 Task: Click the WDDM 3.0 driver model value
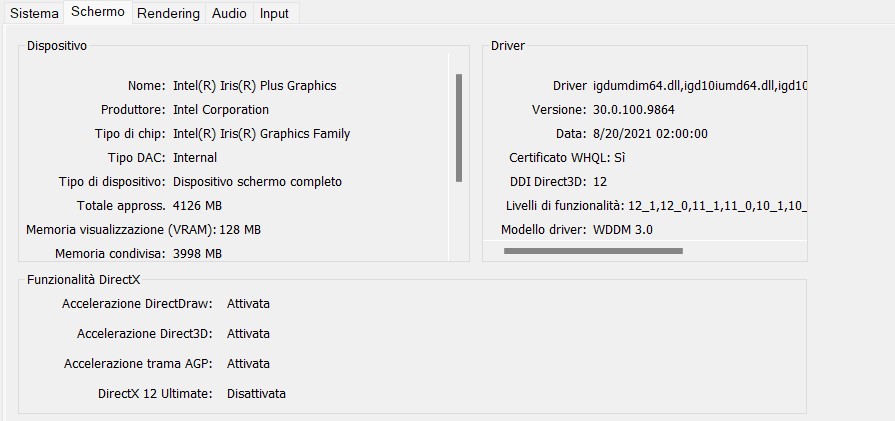pyautogui.click(x=623, y=230)
